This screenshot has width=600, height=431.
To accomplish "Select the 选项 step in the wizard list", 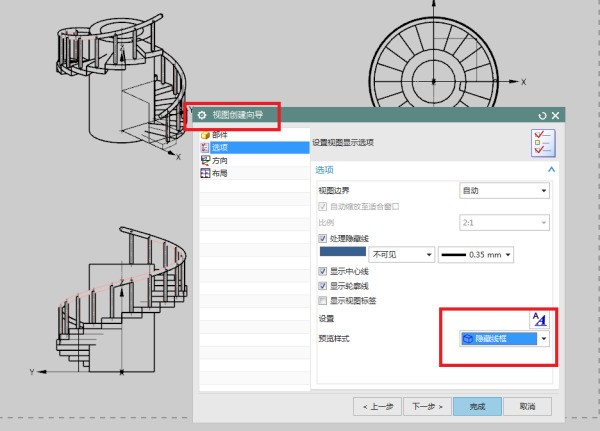I will [x=254, y=147].
